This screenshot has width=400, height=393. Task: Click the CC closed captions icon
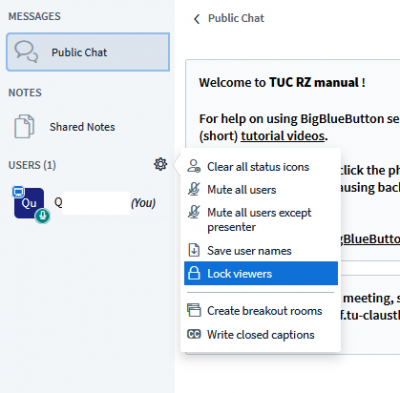click(194, 334)
